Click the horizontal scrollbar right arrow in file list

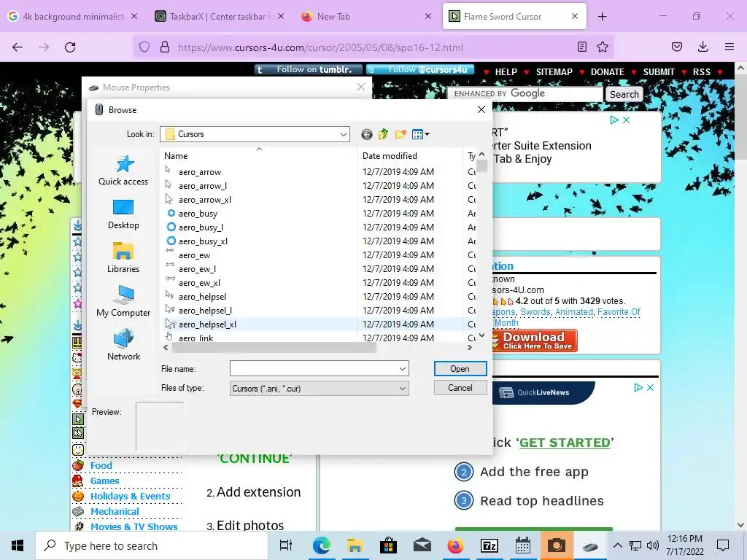pyautogui.click(x=469, y=348)
